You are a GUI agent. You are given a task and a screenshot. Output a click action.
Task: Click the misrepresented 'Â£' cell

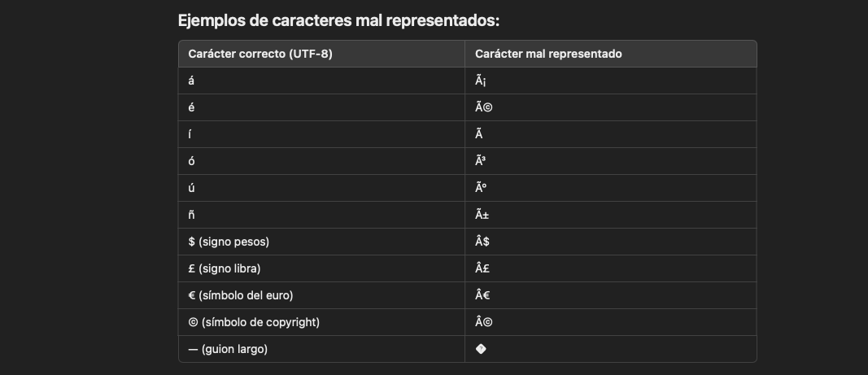(611, 268)
